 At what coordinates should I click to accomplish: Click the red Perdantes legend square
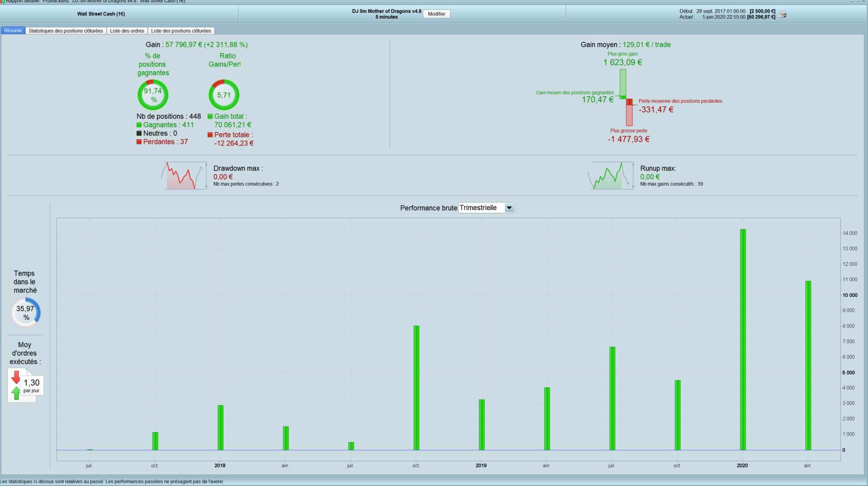pos(139,142)
